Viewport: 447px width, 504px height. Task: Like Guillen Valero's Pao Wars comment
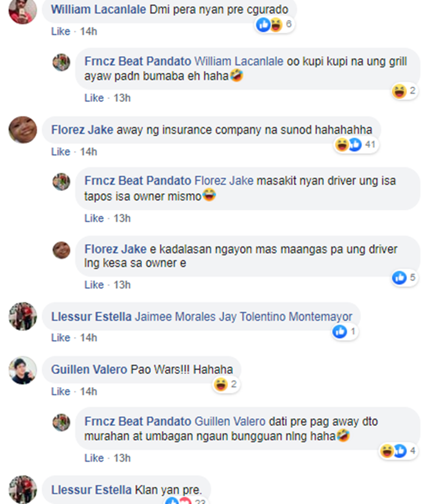point(60,391)
